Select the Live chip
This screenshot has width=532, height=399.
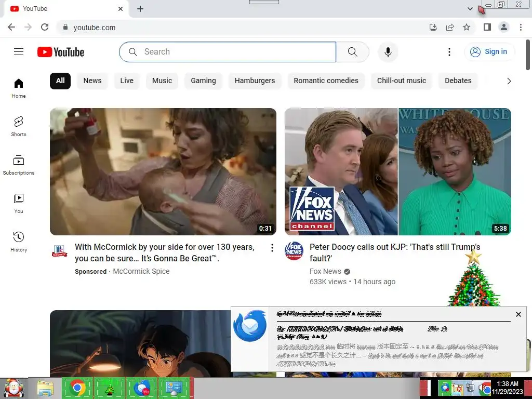click(127, 81)
